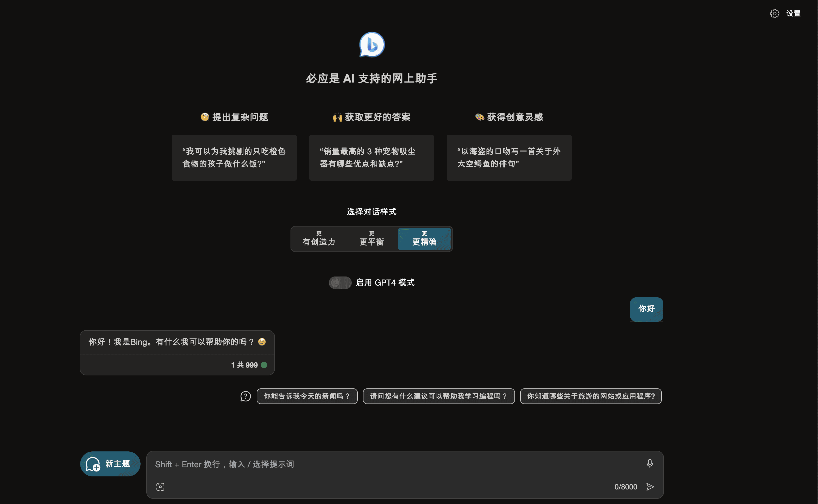
Task: Open settings via the gear icon
Action: point(774,13)
